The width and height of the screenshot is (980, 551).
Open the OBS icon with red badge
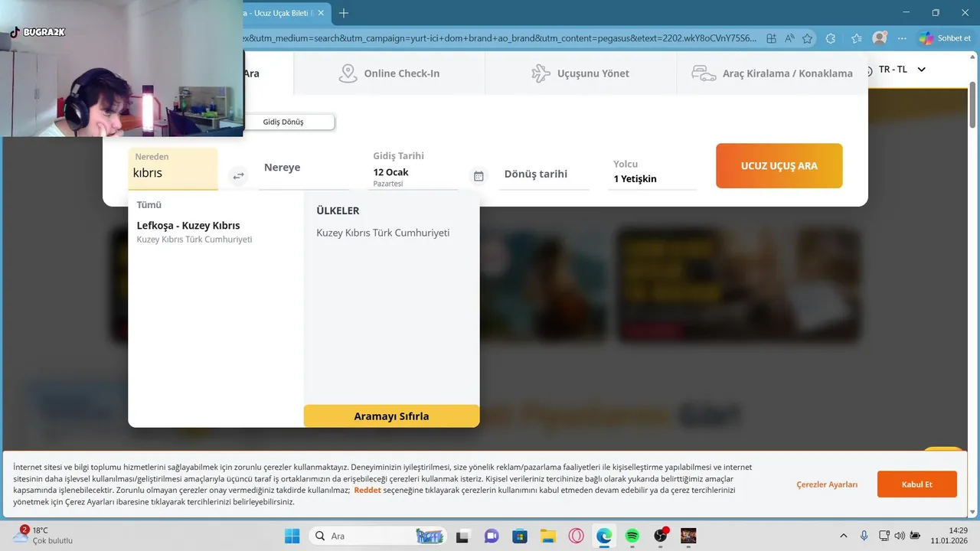(x=661, y=536)
